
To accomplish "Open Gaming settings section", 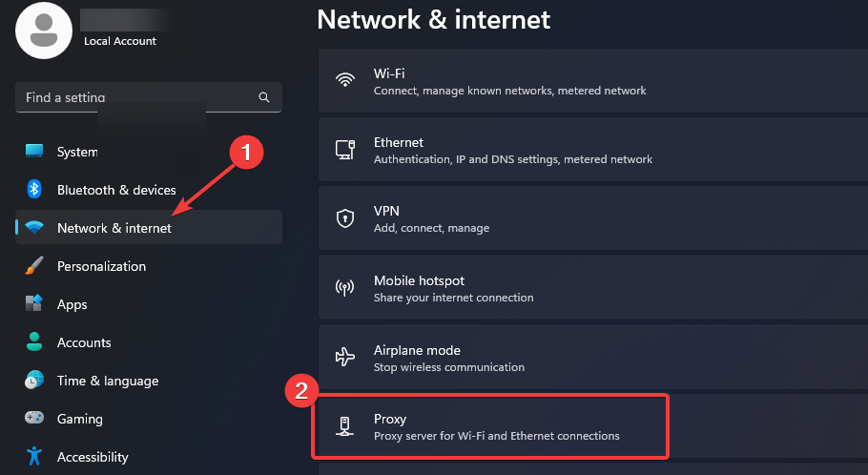I will (x=79, y=419).
